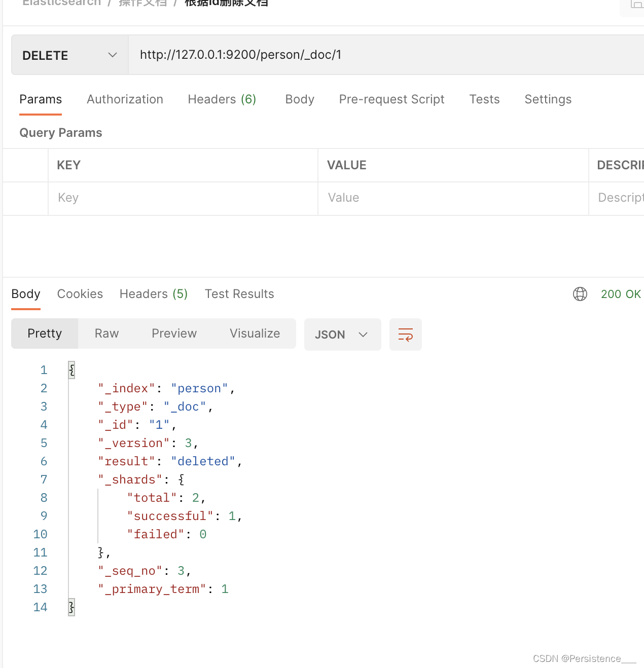The height and width of the screenshot is (668, 644).
Task: Click the query param Key field
Action: tap(183, 198)
